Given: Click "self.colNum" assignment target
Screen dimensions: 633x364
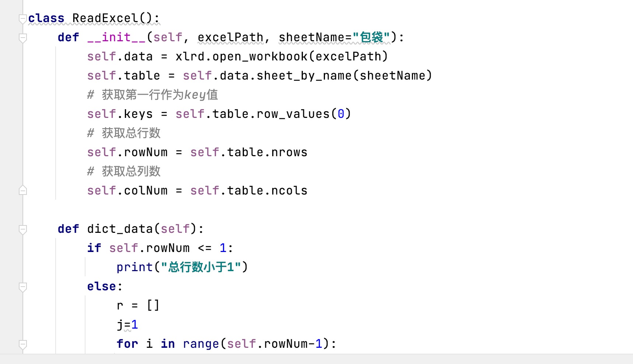Looking at the screenshot, I should tap(127, 190).
